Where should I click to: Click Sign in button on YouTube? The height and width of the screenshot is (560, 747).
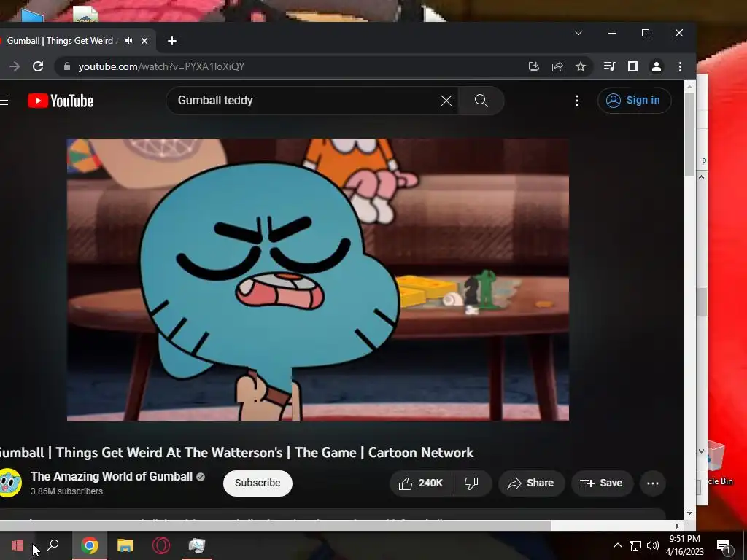pos(634,101)
